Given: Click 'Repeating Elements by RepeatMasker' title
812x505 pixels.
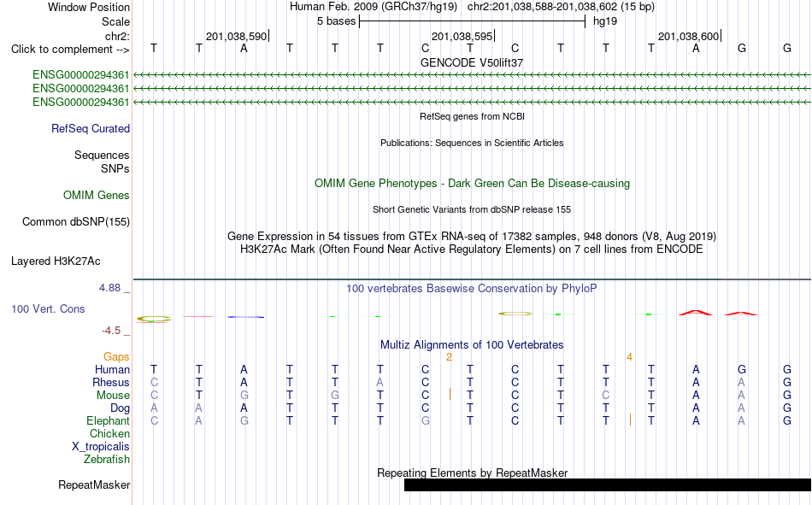Looking at the screenshot, I should [473, 473].
